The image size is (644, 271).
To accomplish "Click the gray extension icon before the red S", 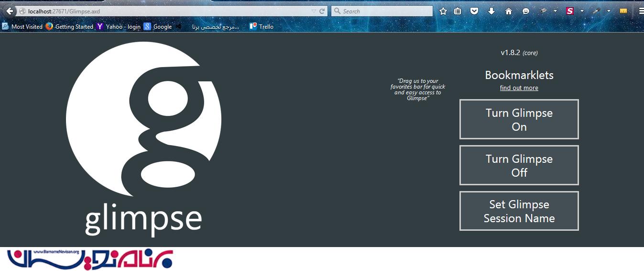I will pyautogui.click(x=543, y=11).
